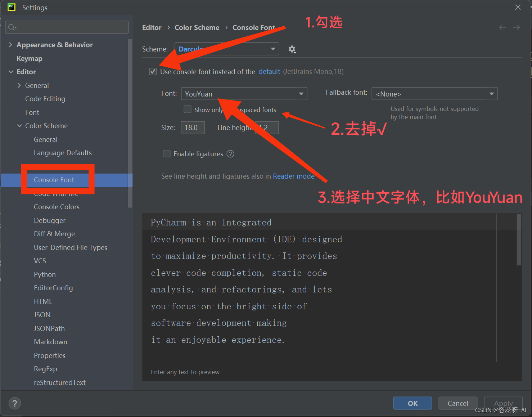Image resolution: width=532 pixels, height=417 pixels.
Task: Open the Reader mode link
Action: click(294, 176)
